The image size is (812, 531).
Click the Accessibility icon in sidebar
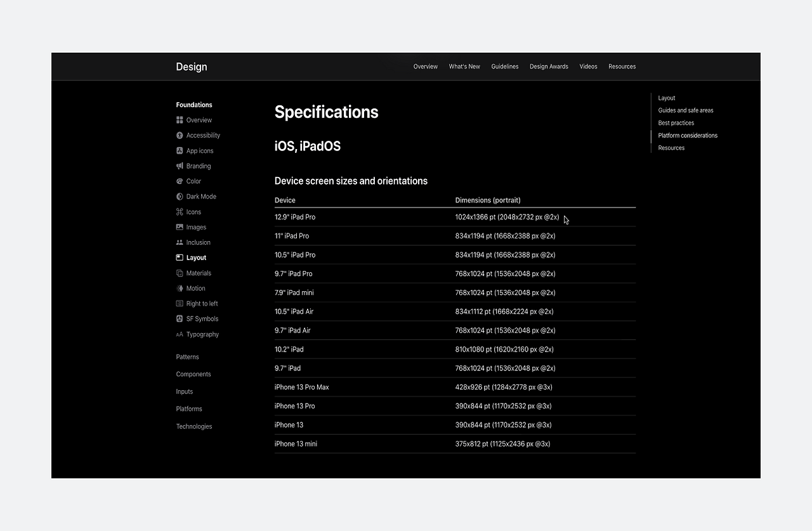coord(180,135)
